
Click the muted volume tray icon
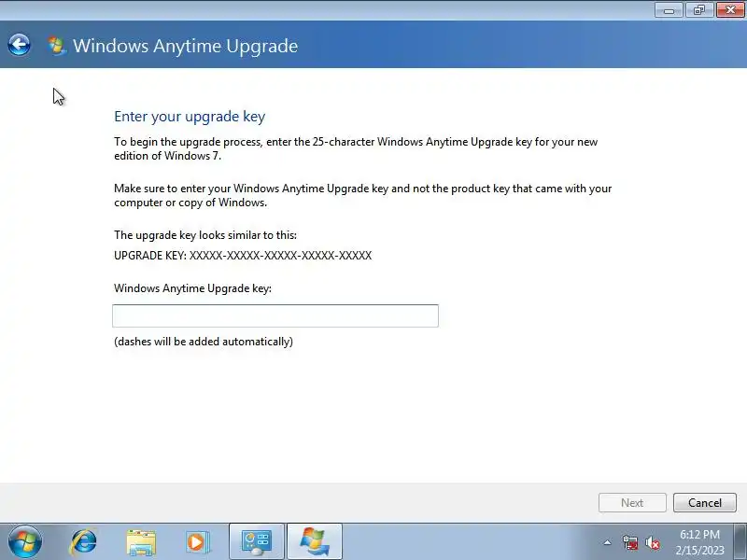[x=652, y=542]
